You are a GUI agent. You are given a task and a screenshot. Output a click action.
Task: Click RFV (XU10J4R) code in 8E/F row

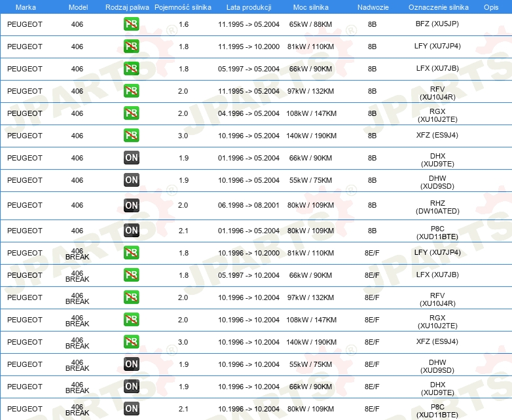[x=437, y=299]
